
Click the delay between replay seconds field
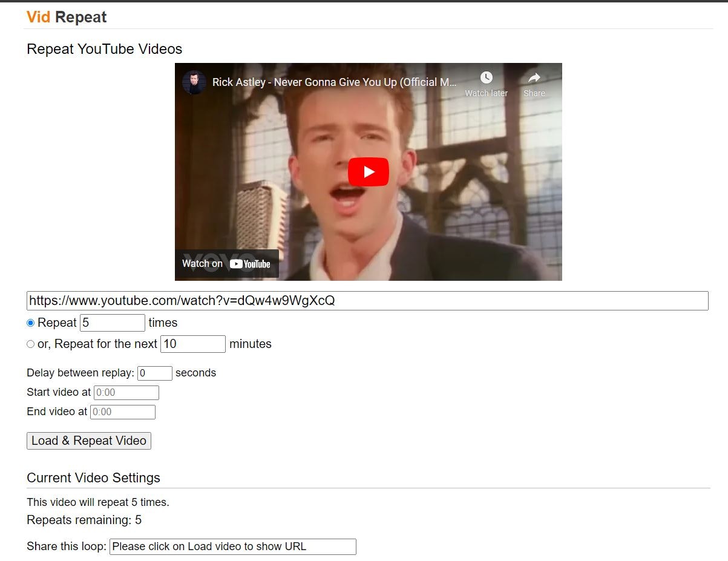coord(155,373)
